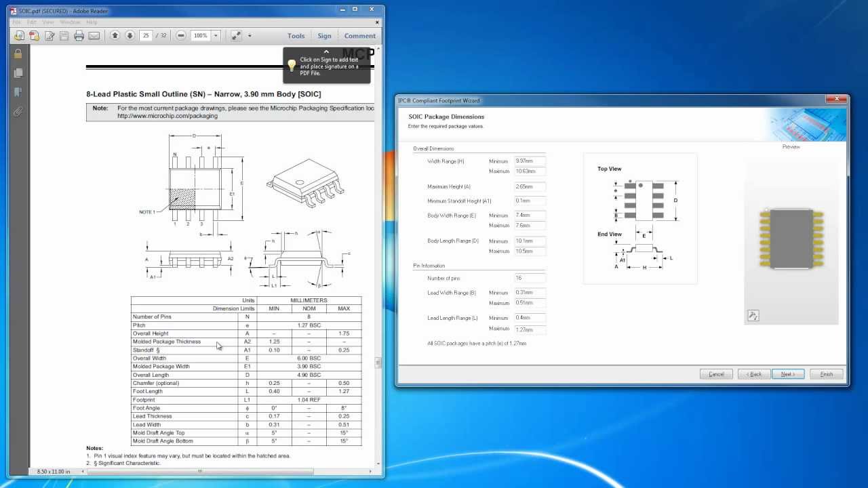Open the Help menu
This screenshot has height=488, width=868.
coord(92,22)
